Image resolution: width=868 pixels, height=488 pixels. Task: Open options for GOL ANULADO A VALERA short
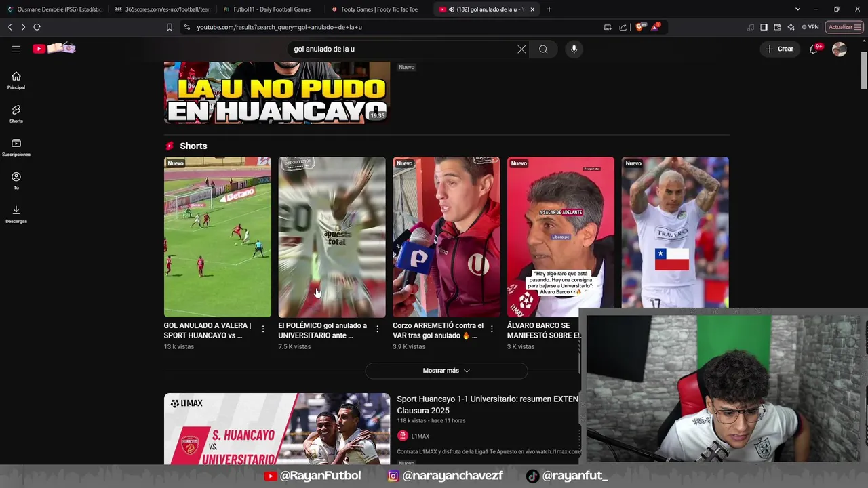pyautogui.click(x=263, y=329)
